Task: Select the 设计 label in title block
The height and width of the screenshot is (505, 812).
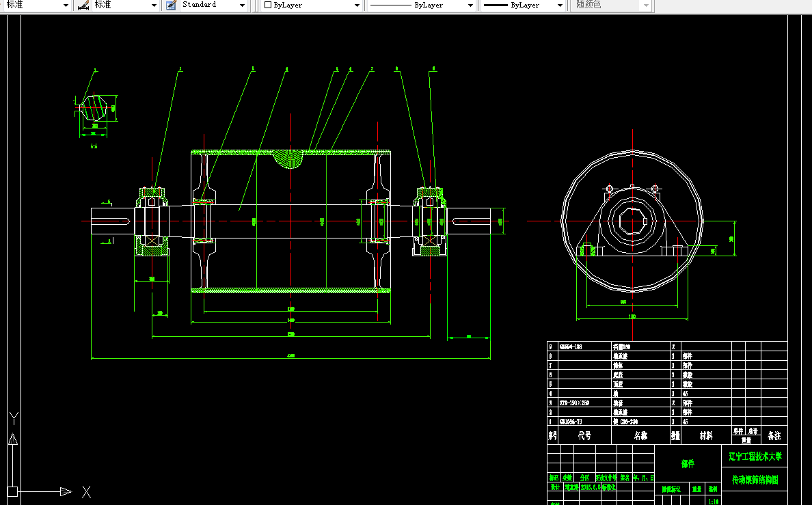Action: click(554, 487)
